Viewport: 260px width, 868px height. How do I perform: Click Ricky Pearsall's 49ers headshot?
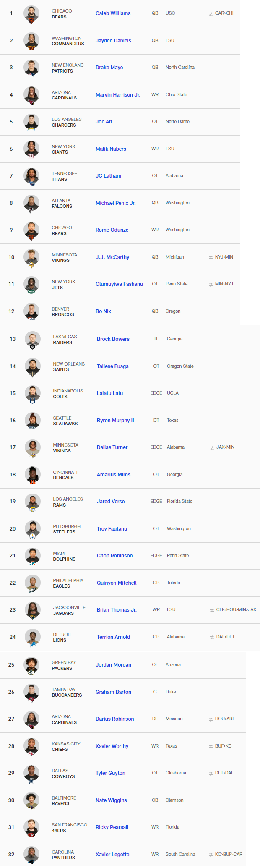(x=31, y=827)
